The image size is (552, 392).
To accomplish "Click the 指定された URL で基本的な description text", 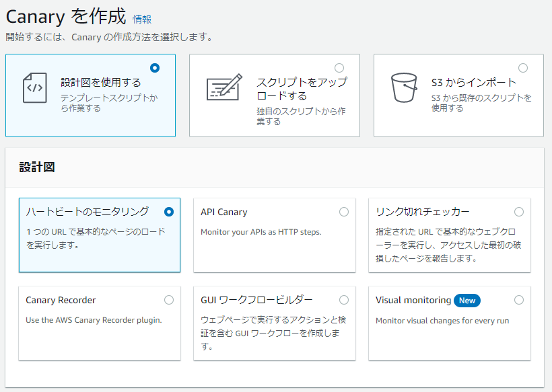I will point(448,245).
